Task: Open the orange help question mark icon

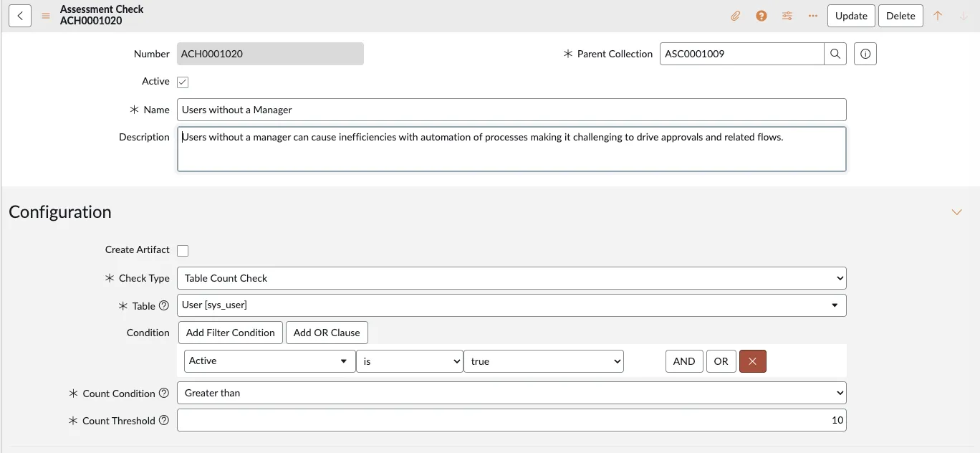Action: (762, 16)
